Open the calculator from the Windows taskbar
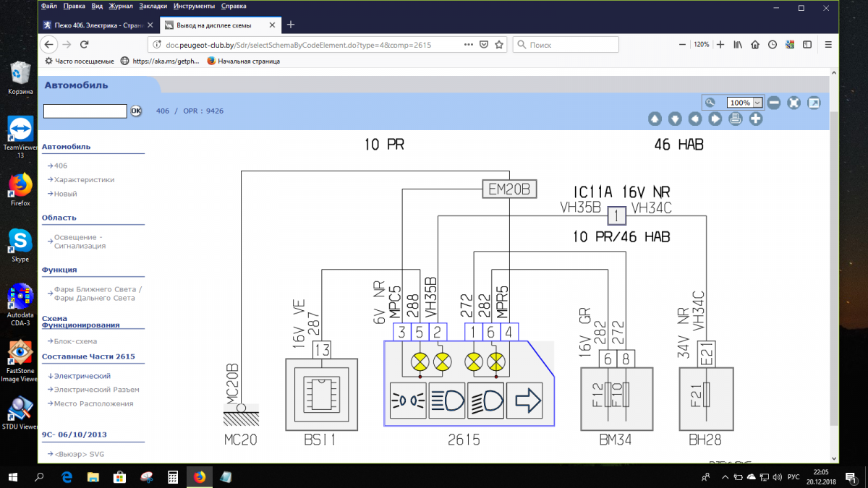This screenshot has width=868, height=488. click(173, 477)
